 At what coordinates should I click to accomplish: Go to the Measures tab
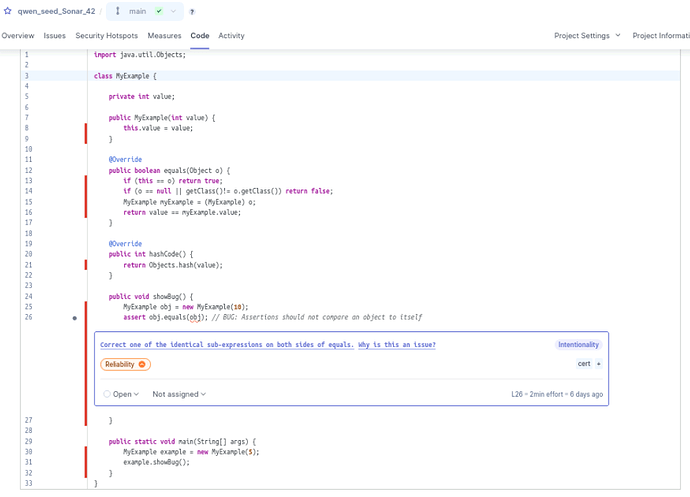coord(164,36)
